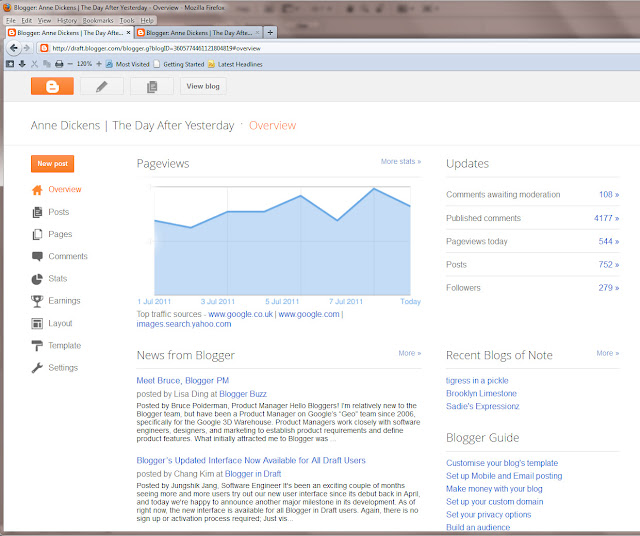Click the Template paint roller icon
640x536 pixels.
[x=37, y=346]
